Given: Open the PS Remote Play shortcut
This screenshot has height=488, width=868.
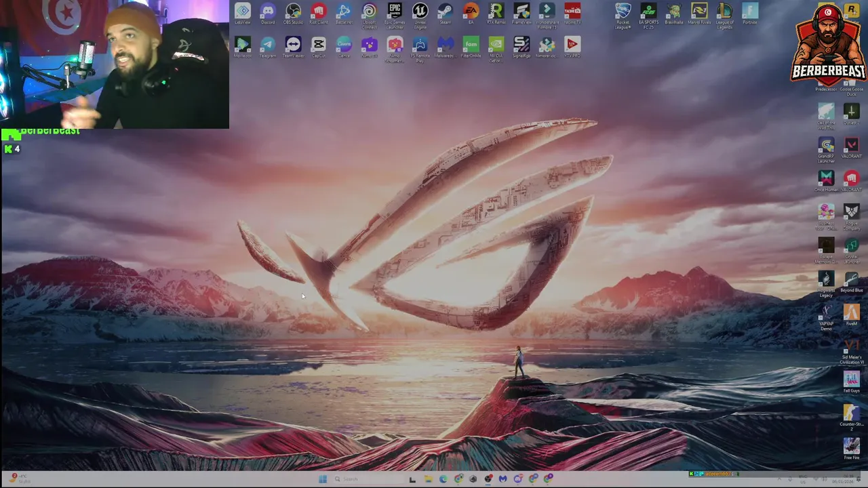Looking at the screenshot, I should pos(420,48).
